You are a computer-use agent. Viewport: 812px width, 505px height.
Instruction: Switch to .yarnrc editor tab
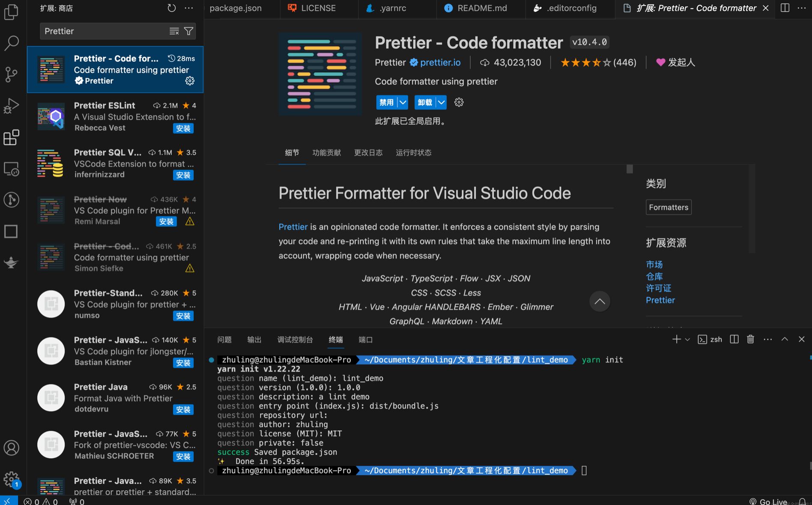[393, 8]
